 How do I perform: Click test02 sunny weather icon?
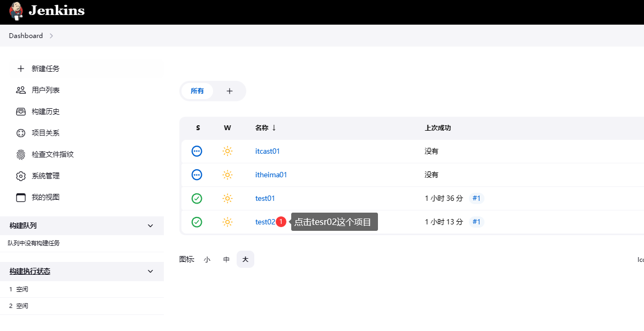click(228, 222)
